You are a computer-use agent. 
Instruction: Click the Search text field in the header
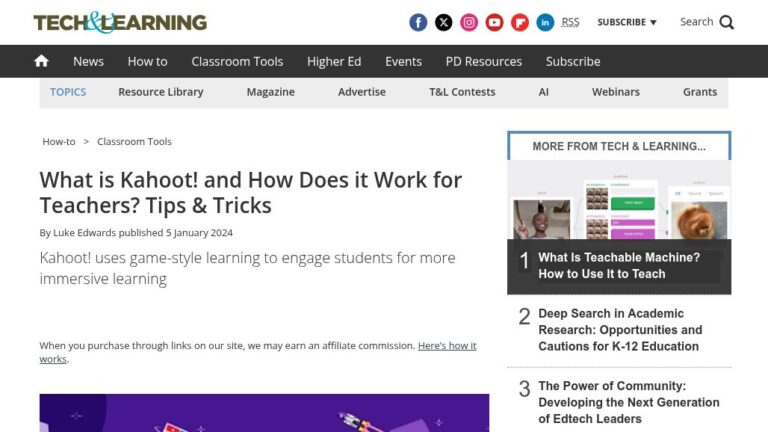point(696,22)
